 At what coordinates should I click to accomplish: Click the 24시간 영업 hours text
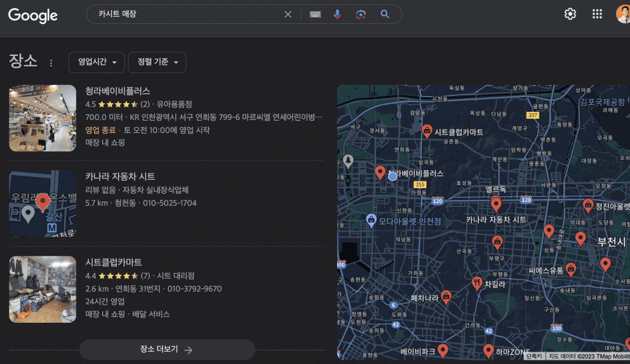pyautogui.click(x=105, y=301)
